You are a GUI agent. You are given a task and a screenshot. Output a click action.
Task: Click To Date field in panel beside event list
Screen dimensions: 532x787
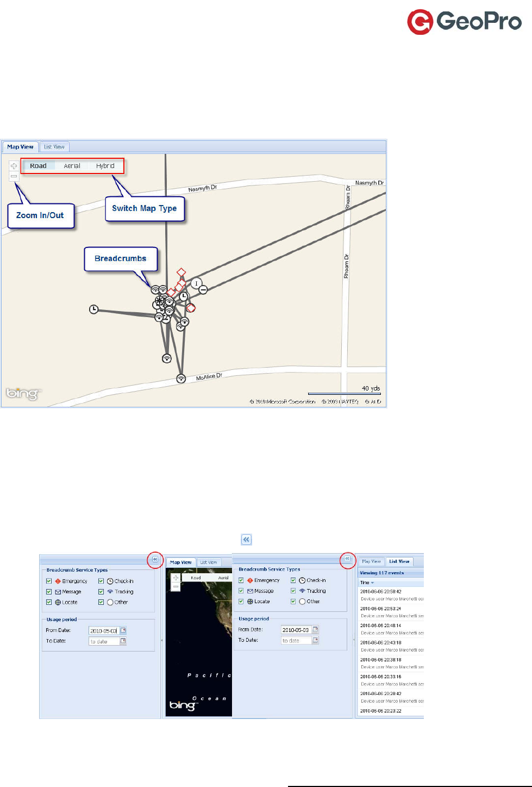click(296, 641)
